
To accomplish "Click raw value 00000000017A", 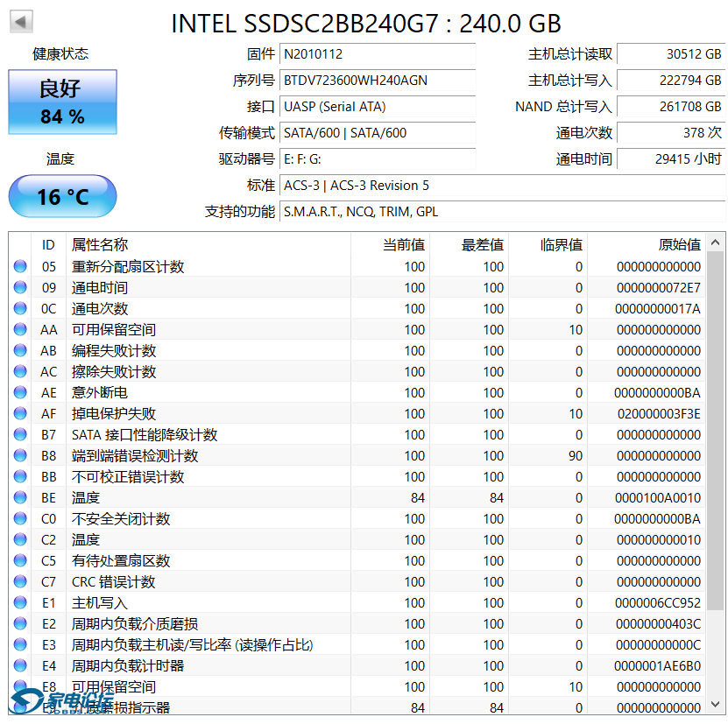I will tap(658, 309).
